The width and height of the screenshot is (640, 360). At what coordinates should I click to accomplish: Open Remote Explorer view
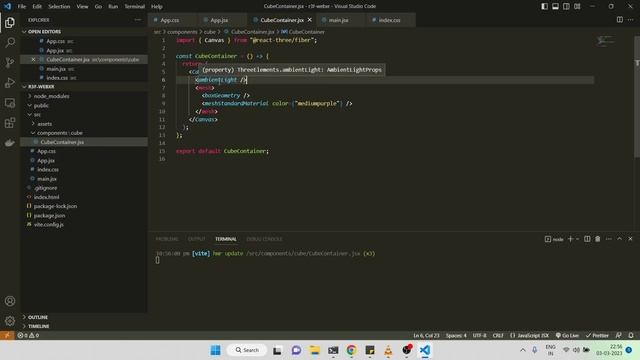tap(10, 103)
